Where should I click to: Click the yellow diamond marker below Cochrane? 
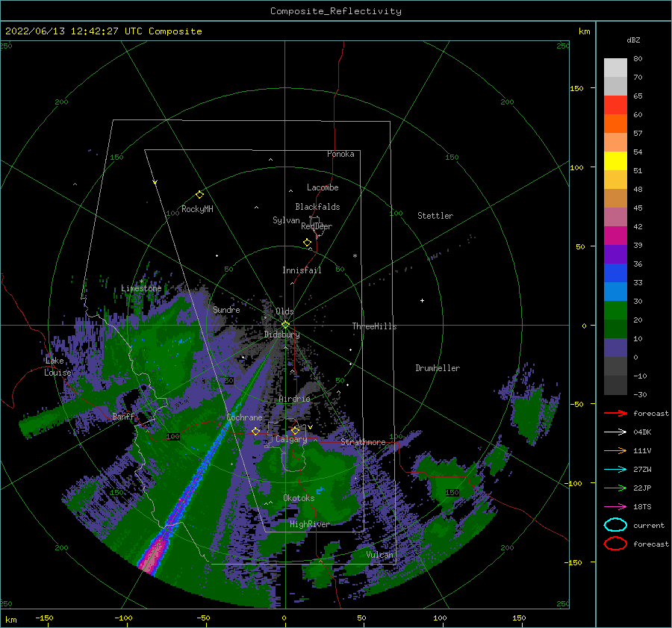click(x=256, y=432)
